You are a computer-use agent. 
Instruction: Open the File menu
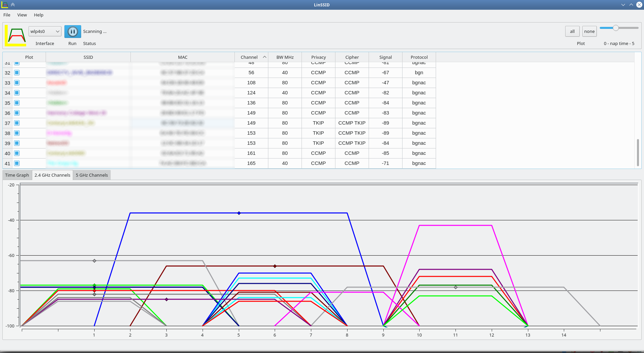click(7, 15)
